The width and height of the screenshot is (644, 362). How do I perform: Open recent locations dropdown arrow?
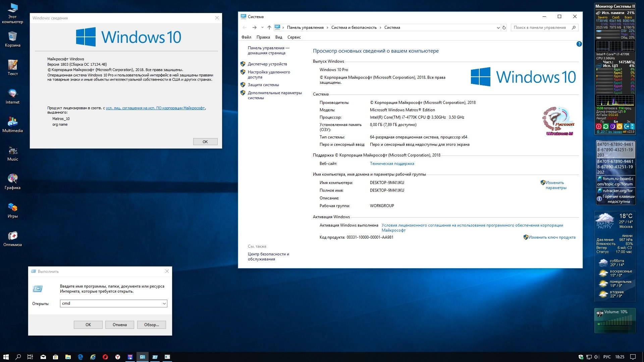pos(262,27)
